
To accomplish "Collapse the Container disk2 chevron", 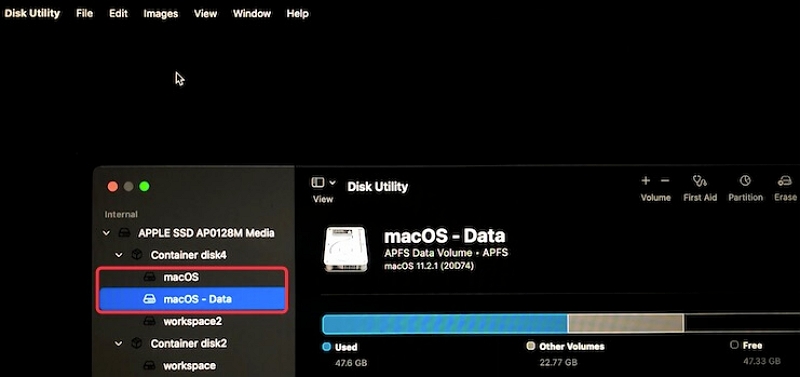I will [118, 344].
